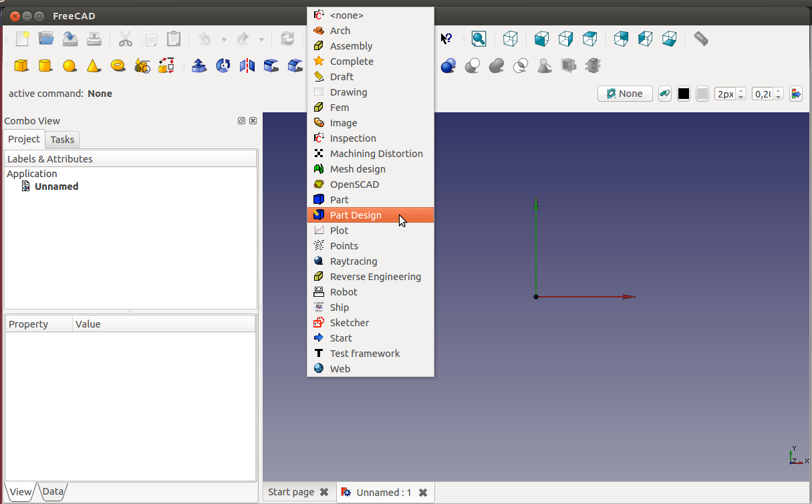Click the float panel button in Combo View

coord(241,121)
